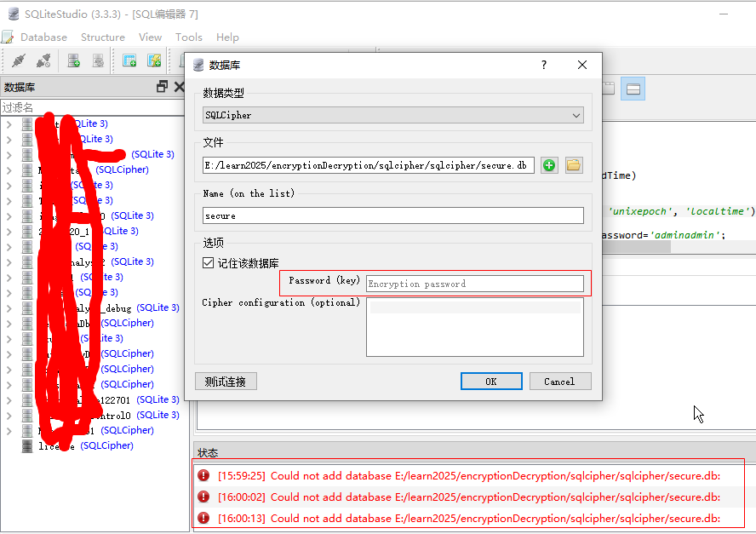Screen dimensions: 756x534
Task: Click the results-below-query layout icon in editor
Action: (x=633, y=89)
